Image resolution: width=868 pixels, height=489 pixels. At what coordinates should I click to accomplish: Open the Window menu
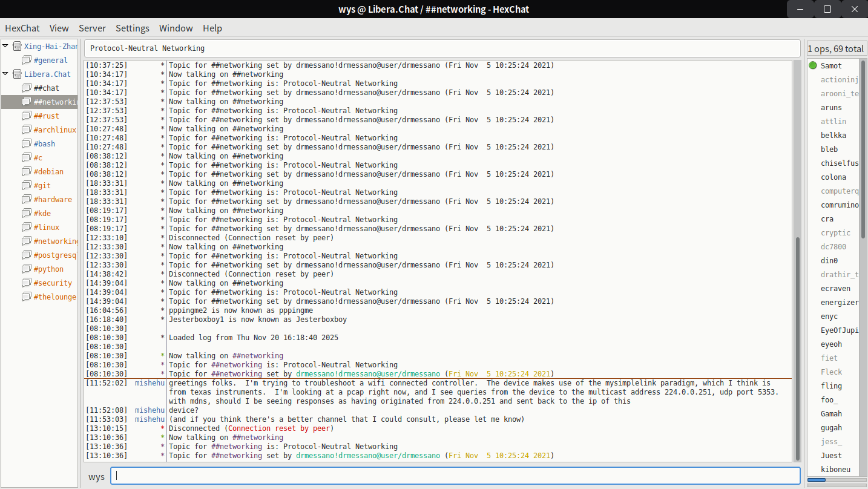tap(176, 28)
